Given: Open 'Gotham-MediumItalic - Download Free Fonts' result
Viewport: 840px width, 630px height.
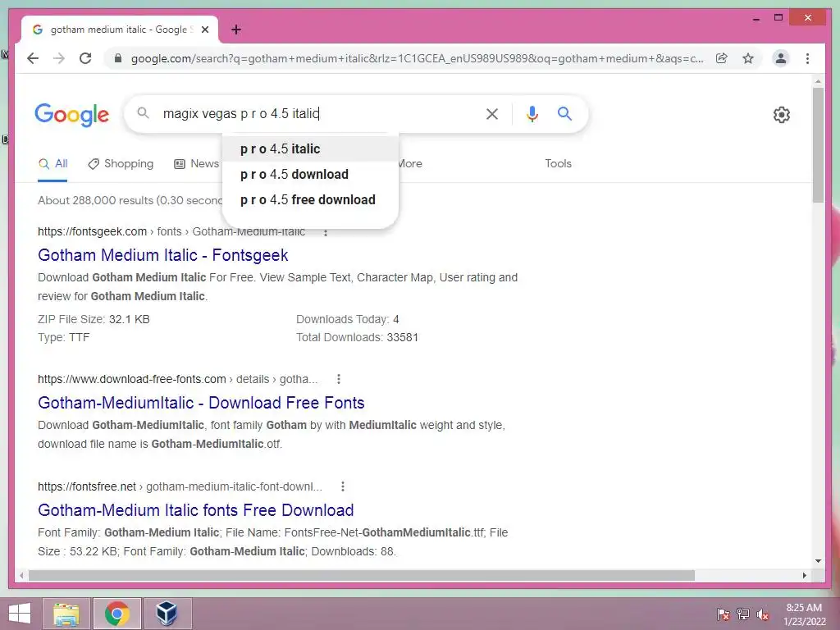Looking at the screenshot, I should (201, 403).
